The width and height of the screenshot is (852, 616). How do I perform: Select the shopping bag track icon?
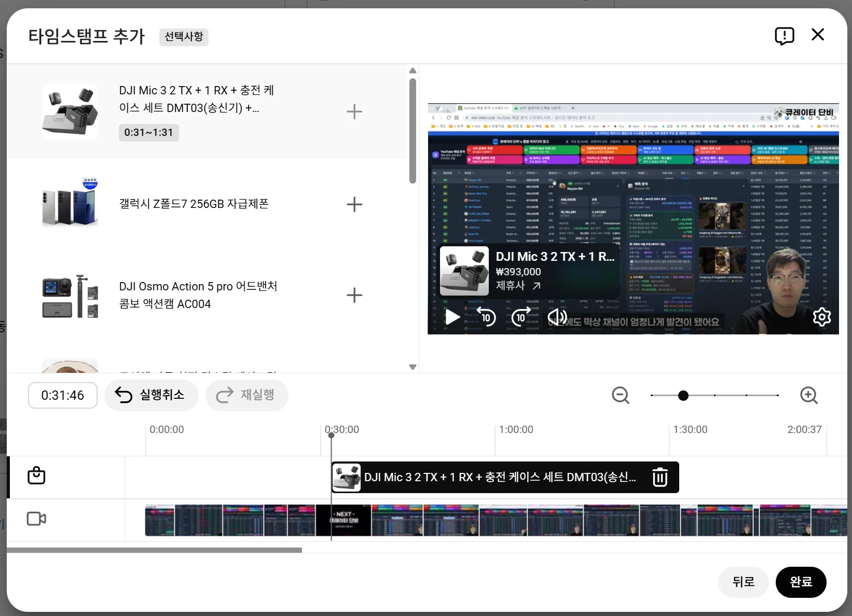click(36, 476)
